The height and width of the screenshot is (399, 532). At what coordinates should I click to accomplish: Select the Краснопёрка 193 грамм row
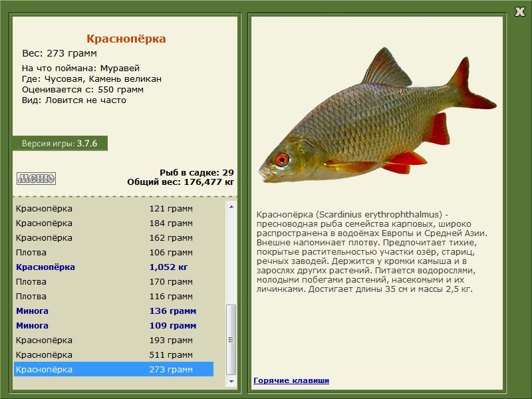(x=114, y=340)
